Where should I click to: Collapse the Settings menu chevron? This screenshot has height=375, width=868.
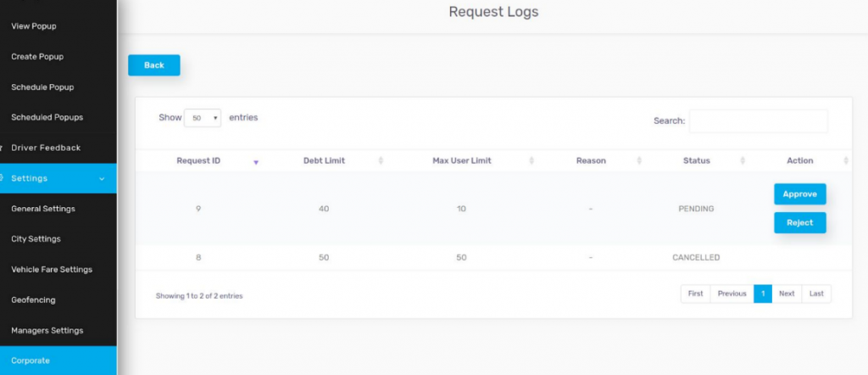tap(102, 179)
